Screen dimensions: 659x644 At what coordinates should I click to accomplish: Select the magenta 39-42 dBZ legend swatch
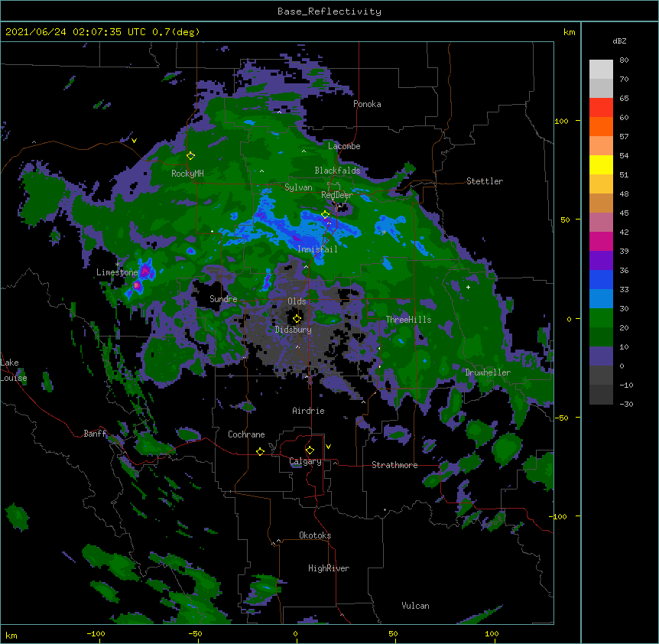pos(601,241)
